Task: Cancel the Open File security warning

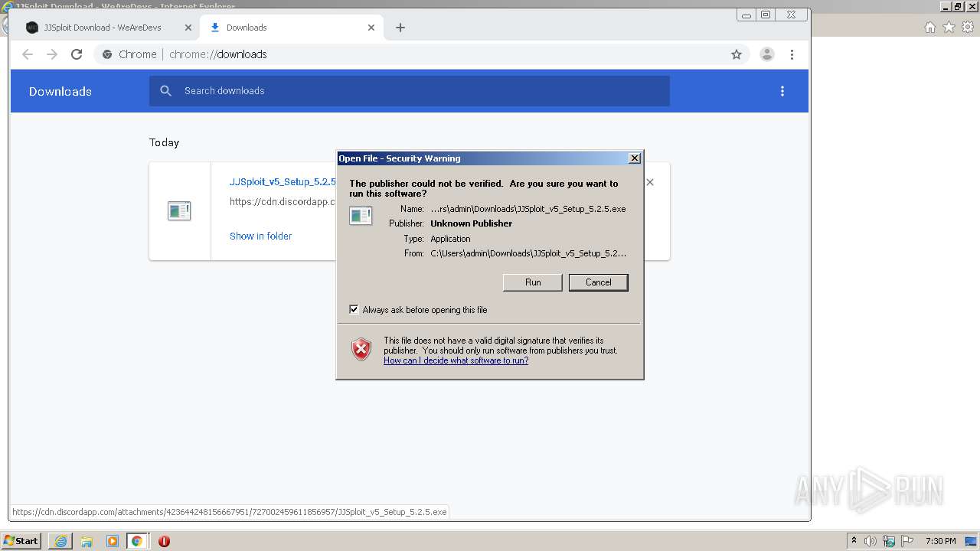Action: 598,282
